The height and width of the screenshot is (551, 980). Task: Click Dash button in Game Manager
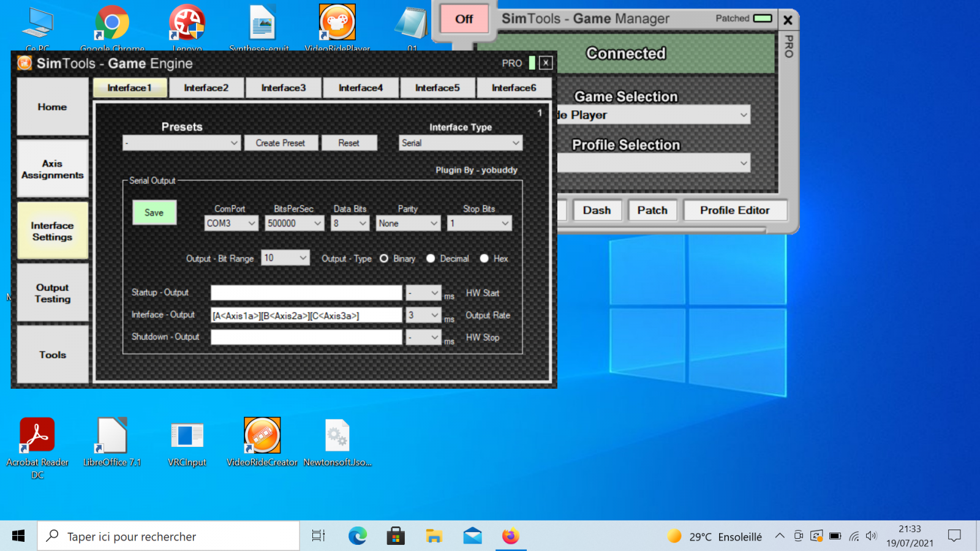pos(597,210)
